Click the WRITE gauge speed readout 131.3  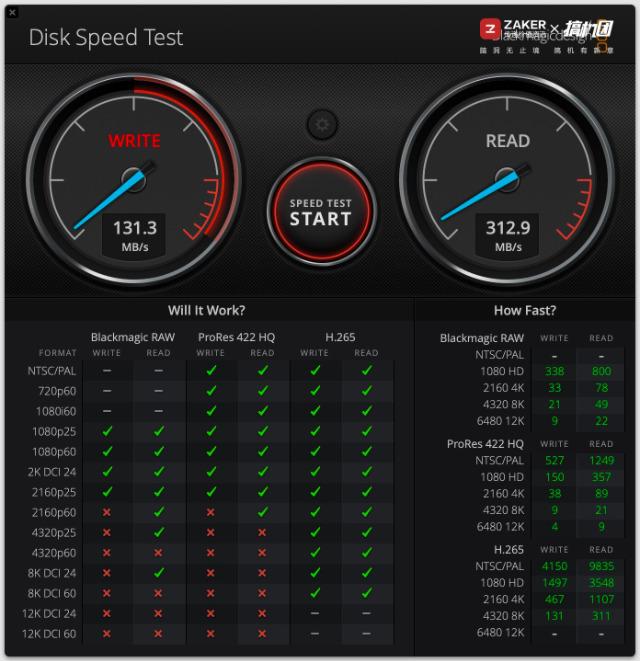[x=134, y=228]
